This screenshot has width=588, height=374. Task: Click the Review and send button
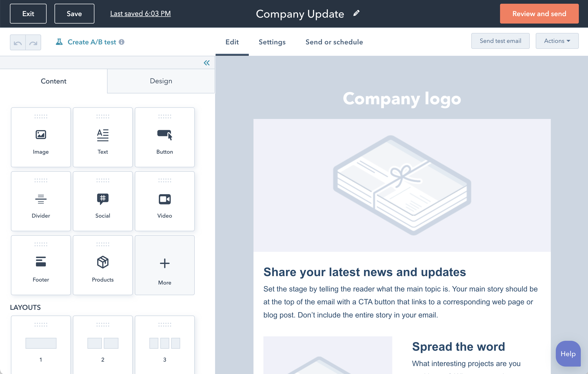(x=539, y=14)
